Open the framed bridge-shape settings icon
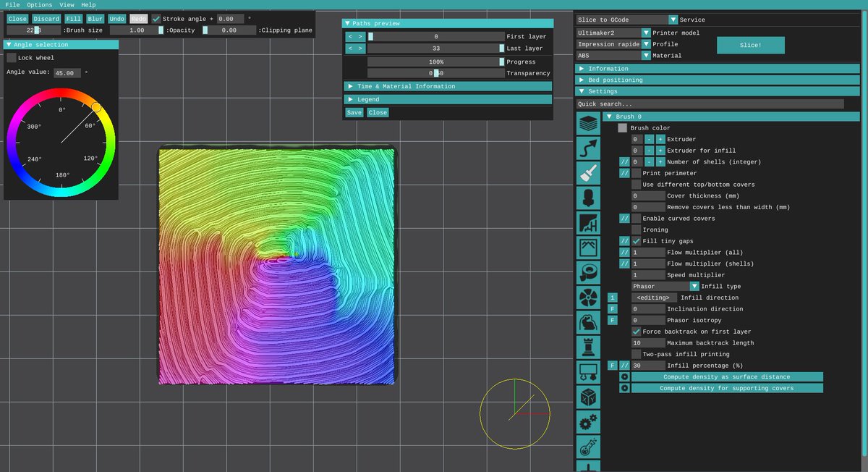Screen dimensions: 868x472 pyautogui.click(x=588, y=248)
